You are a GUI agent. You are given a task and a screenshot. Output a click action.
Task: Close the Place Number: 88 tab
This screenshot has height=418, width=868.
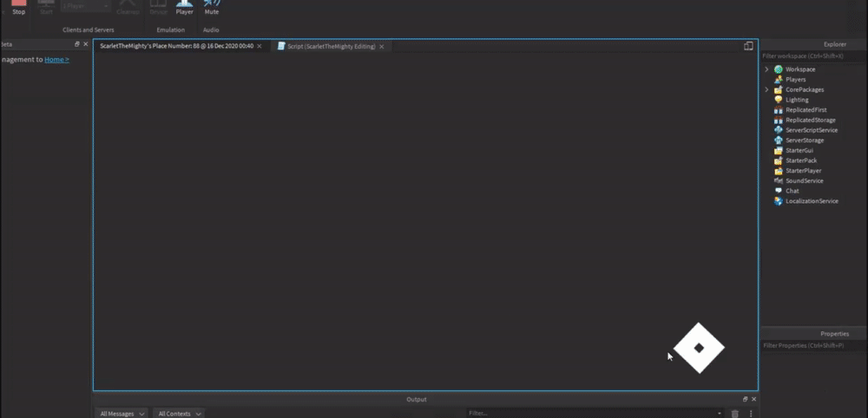pyautogui.click(x=259, y=47)
